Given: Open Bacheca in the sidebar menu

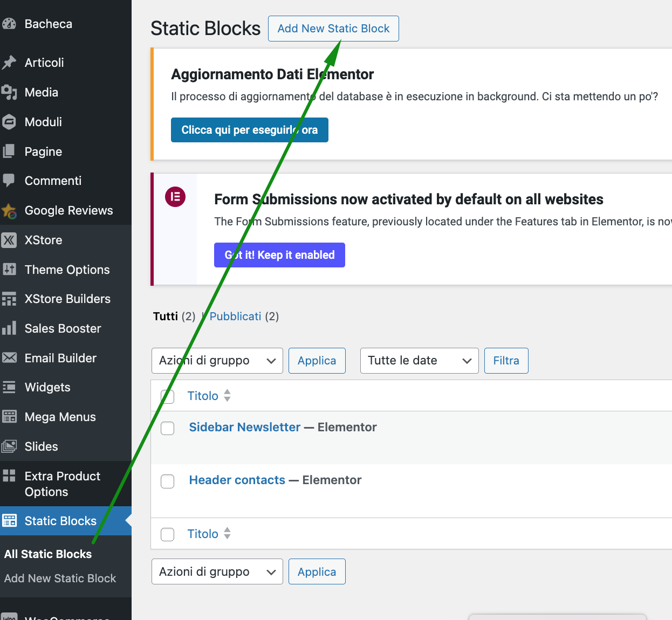Looking at the screenshot, I should 49,24.
